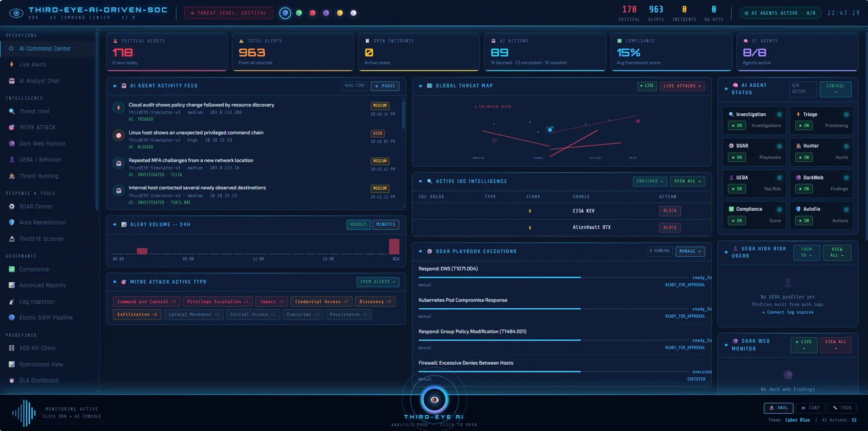Open the FROM ALERTS dropdown in MITRE panel
This screenshot has width=868, height=431.
coord(378,282)
